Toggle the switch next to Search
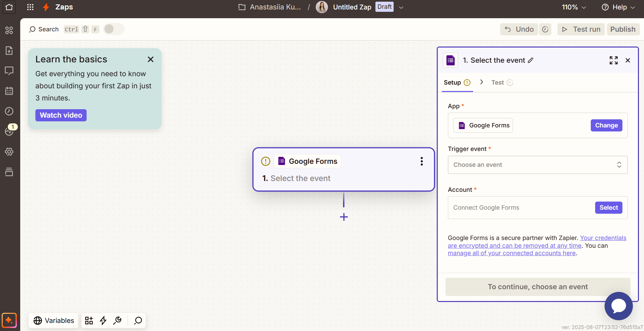This screenshot has width=644, height=331. pyautogui.click(x=114, y=29)
